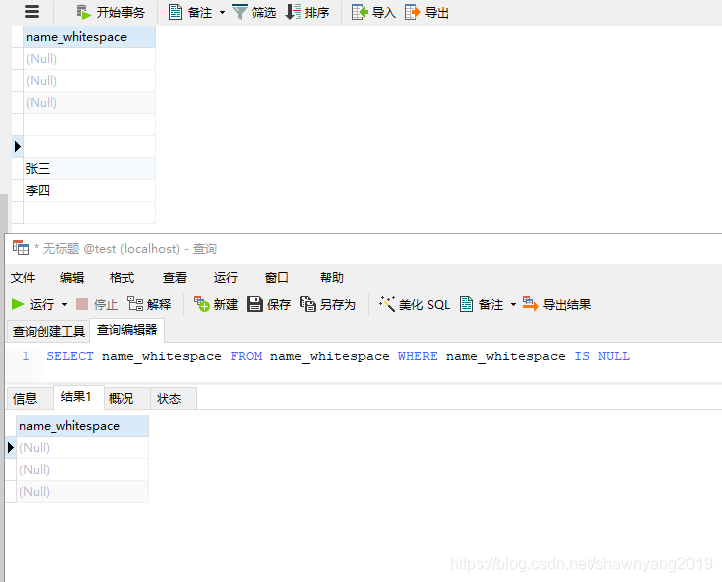Image resolution: width=722 pixels, height=582 pixels.
Task: Click the green Run (运行) play icon
Action: point(18,304)
